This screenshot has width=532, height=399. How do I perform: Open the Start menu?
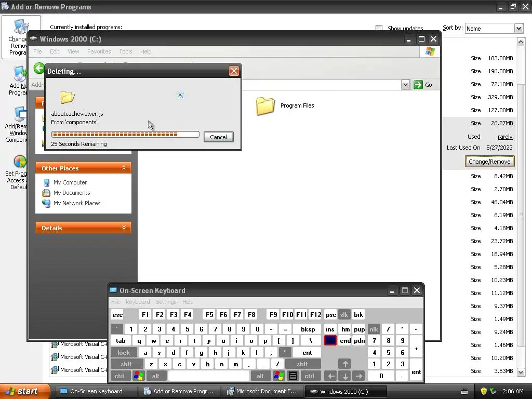coord(24,391)
